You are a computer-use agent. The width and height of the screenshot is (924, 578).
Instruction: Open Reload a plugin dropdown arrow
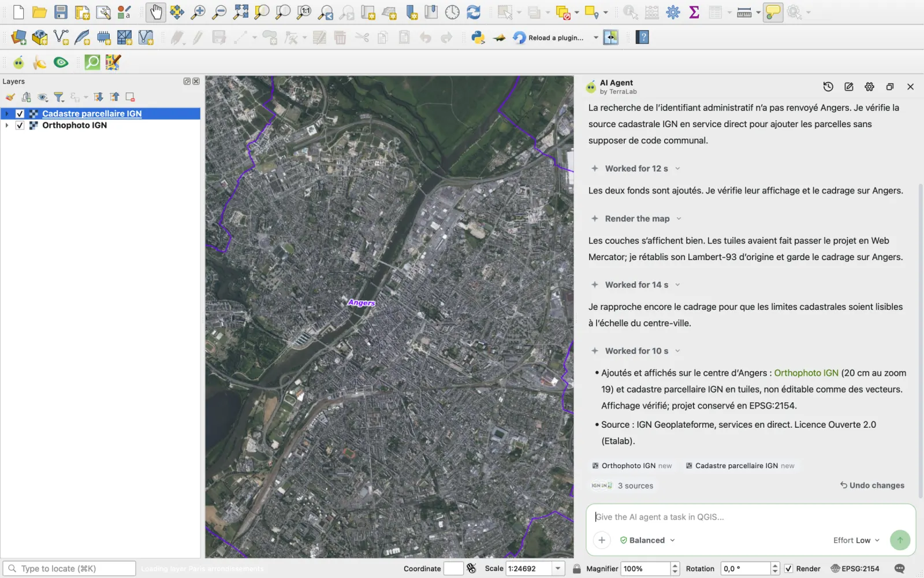pos(596,38)
